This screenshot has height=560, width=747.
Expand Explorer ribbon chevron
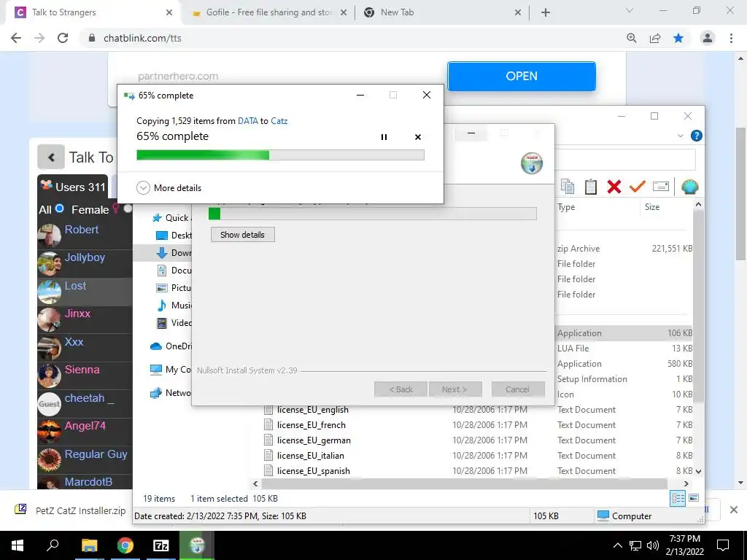(681, 136)
